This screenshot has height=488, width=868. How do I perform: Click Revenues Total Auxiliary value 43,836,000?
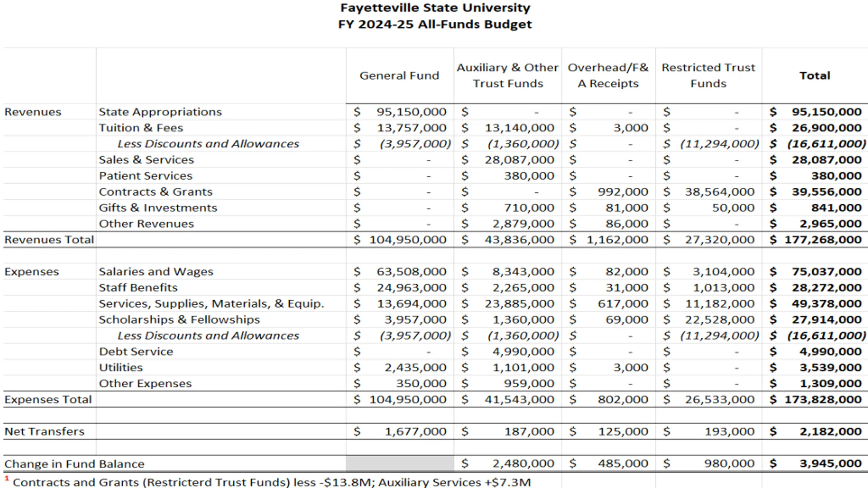click(x=519, y=240)
